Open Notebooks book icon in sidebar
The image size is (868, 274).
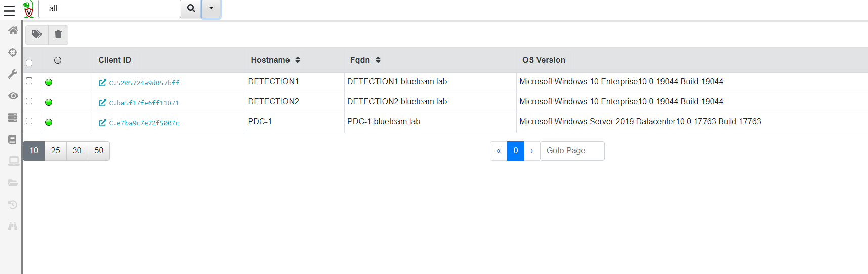point(13,139)
